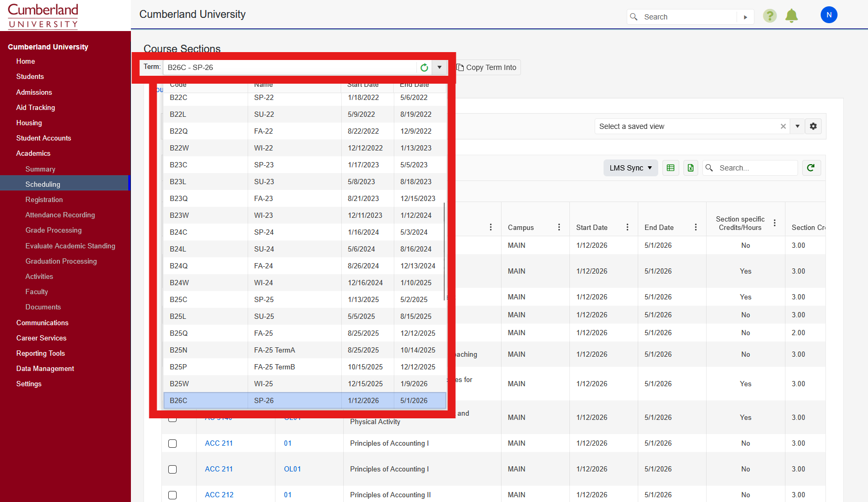Select term row B25C SP-25
The width and height of the screenshot is (868, 502).
point(305,299)
